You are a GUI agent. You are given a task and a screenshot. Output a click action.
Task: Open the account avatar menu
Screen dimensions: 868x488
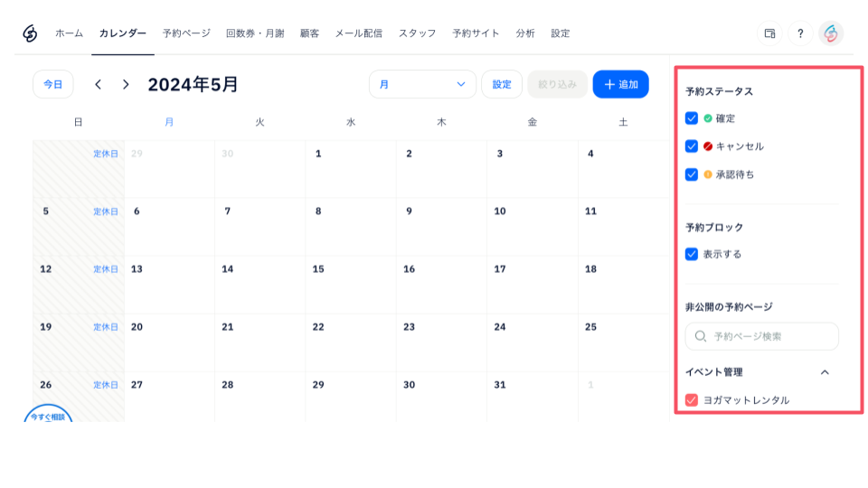830,33
